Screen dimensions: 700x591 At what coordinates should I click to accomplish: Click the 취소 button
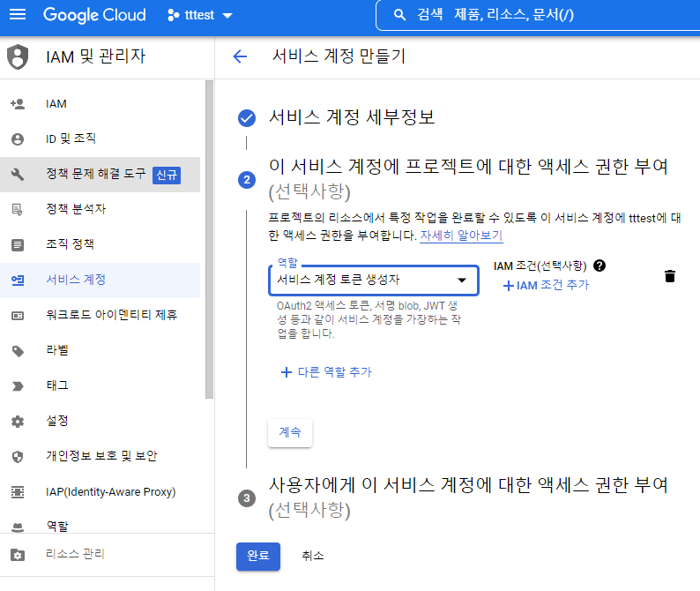[312, 556]
